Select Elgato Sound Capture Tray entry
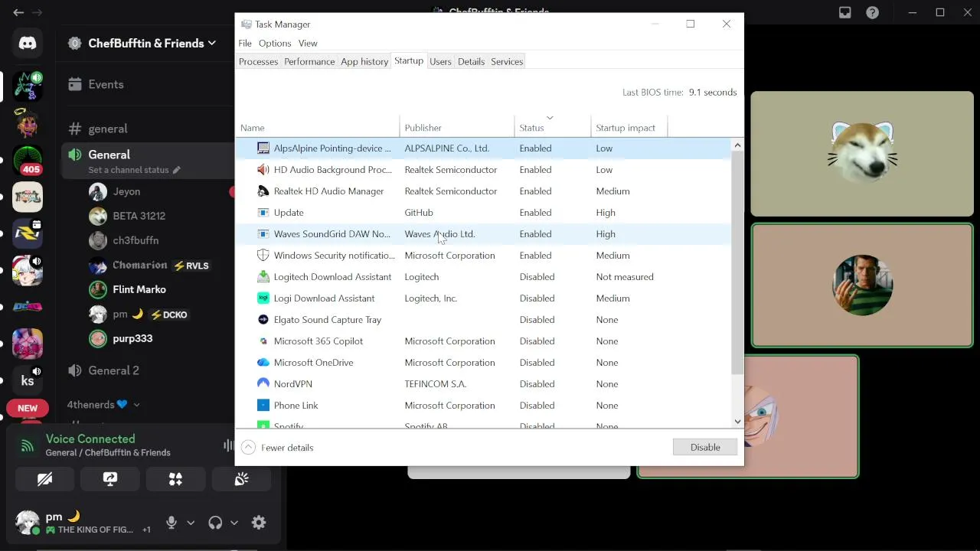The height and width of the screenshot is (551, 980). [x=483, y=320]
